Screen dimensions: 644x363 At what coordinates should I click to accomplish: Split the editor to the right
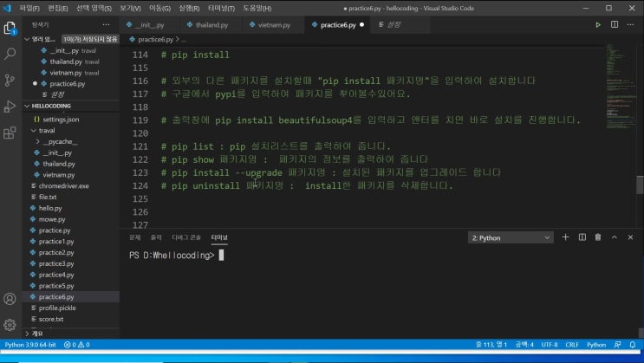coord(615,24)
